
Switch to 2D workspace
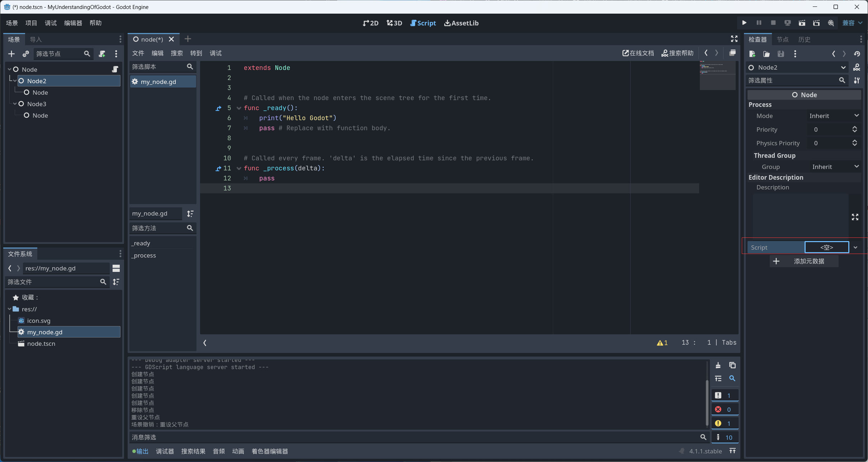click(x=371, y=23)
